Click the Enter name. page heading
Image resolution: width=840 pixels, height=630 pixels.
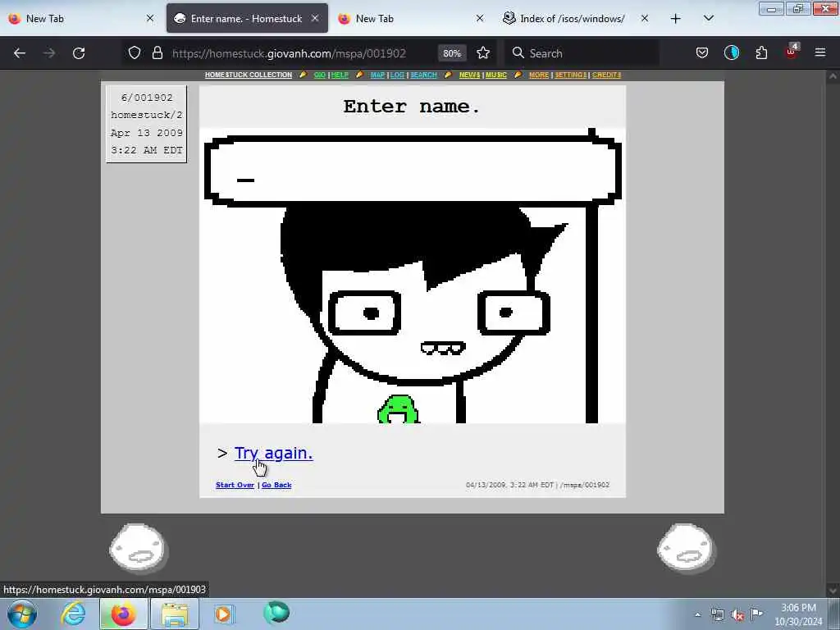[x=412, y=106]
